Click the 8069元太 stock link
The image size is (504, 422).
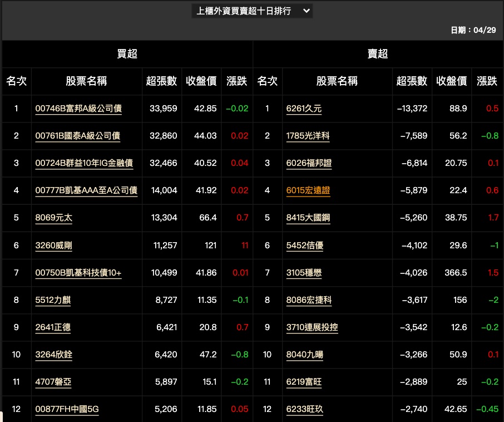click(53, 218)
